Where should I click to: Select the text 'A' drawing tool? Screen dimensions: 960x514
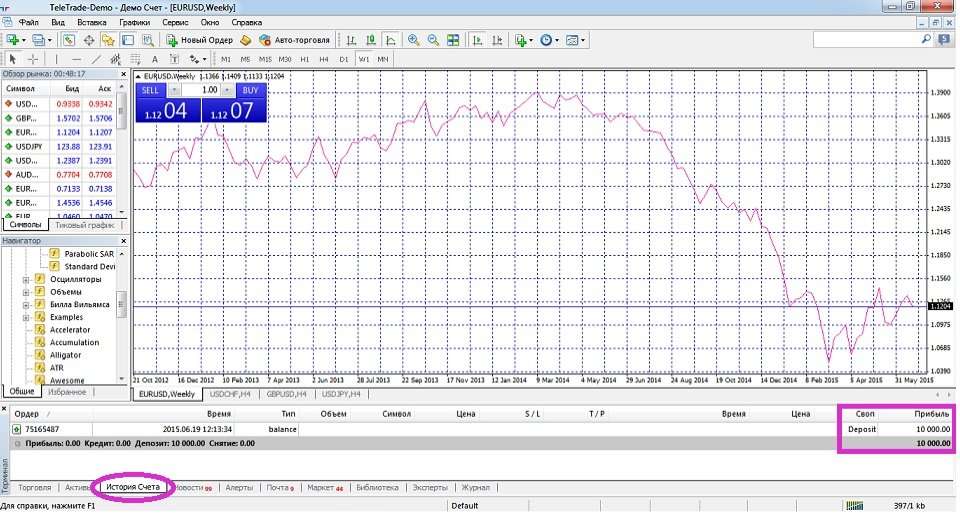tap(155, 59)
